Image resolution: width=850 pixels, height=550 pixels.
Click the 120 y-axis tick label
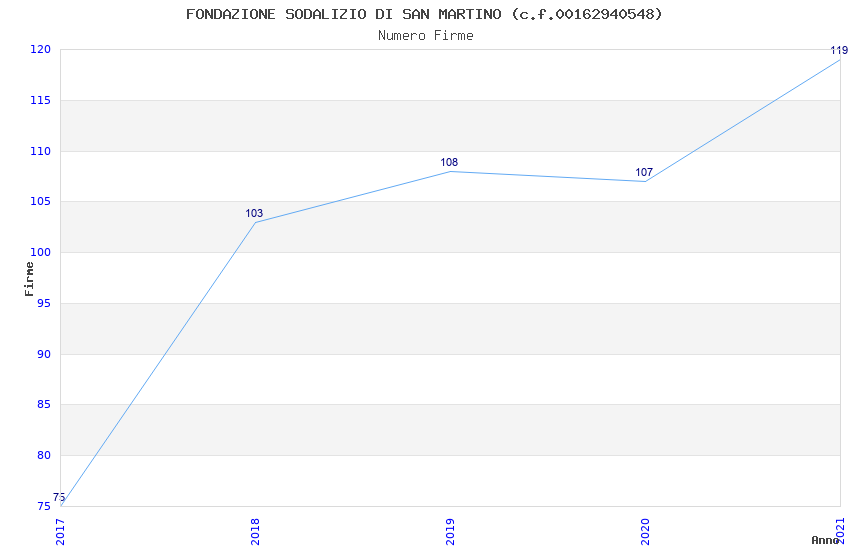pos(40,50)
